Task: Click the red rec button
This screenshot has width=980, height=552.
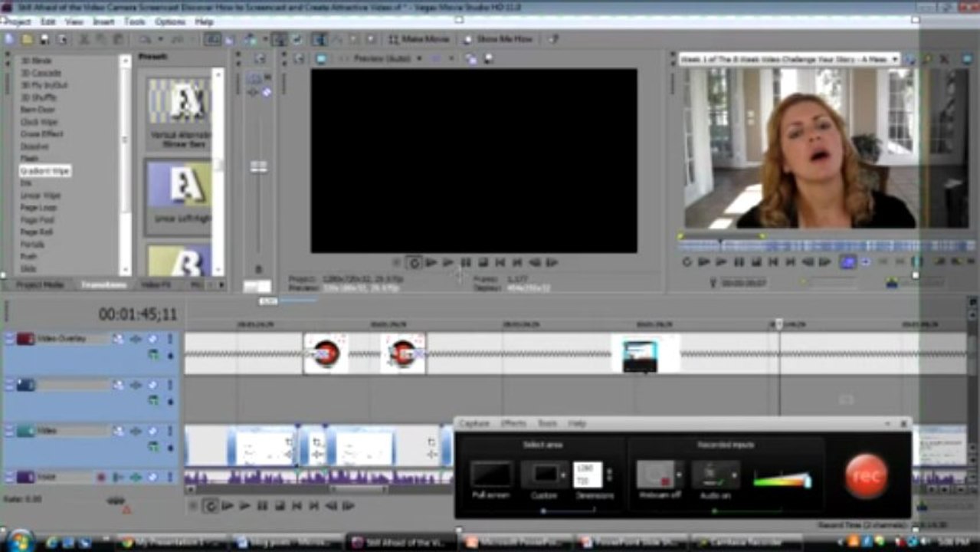Action: (866, 476)
